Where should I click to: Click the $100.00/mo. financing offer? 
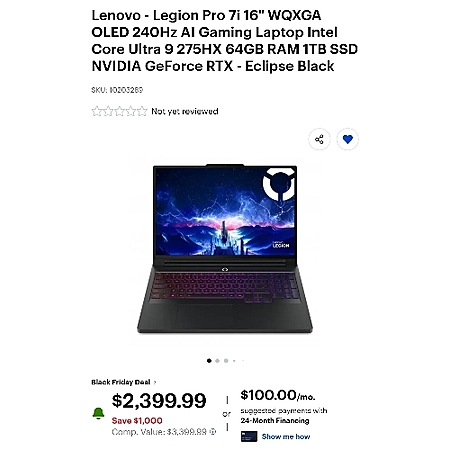coord(278,396)
